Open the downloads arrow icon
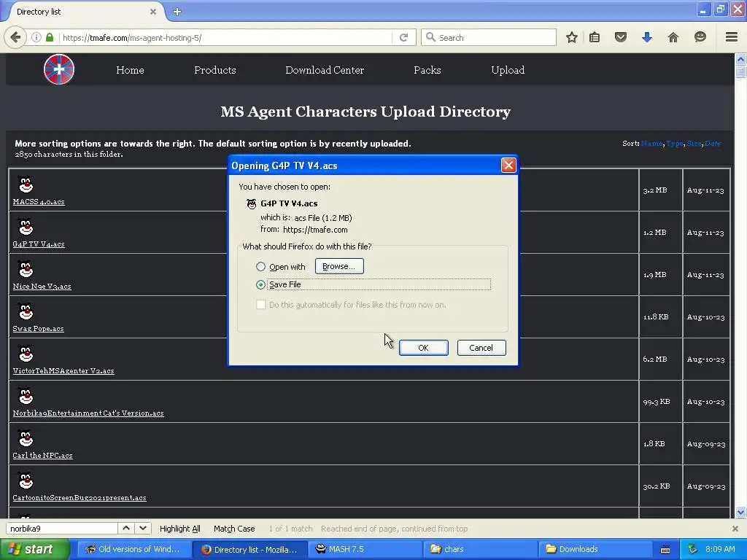 point(646,37)
